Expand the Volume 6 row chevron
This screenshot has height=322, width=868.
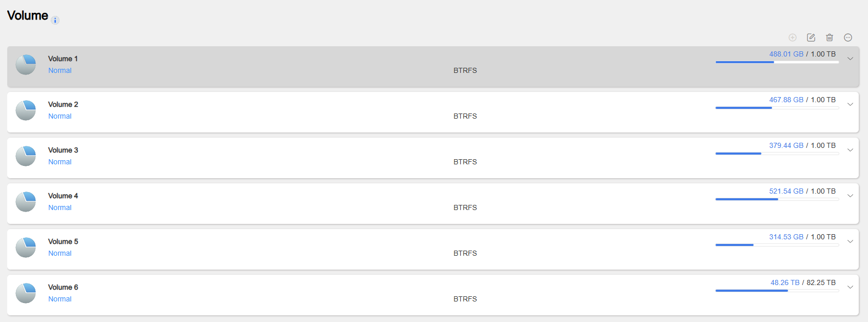point(850,287)
